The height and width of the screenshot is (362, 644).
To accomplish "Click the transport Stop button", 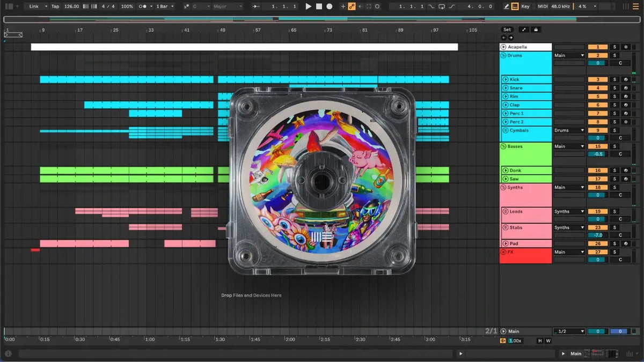I will point(319,6).
